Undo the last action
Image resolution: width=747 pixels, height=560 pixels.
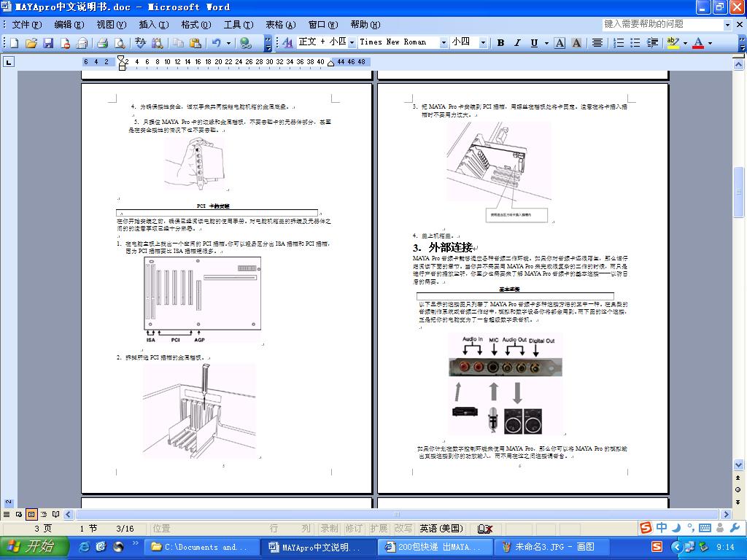point(217,43)
